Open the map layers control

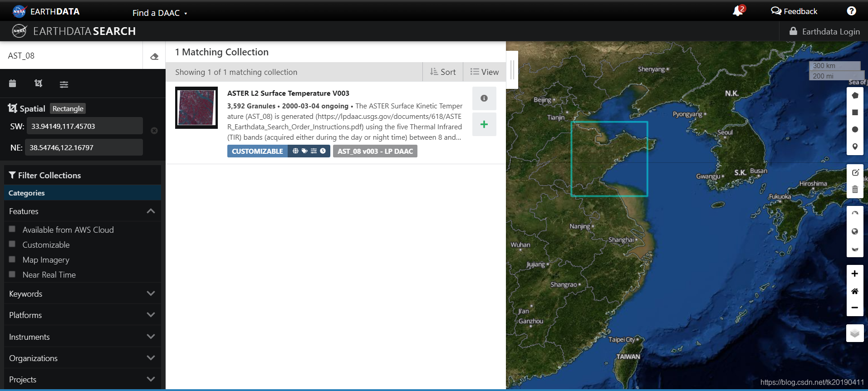[855, 333]
